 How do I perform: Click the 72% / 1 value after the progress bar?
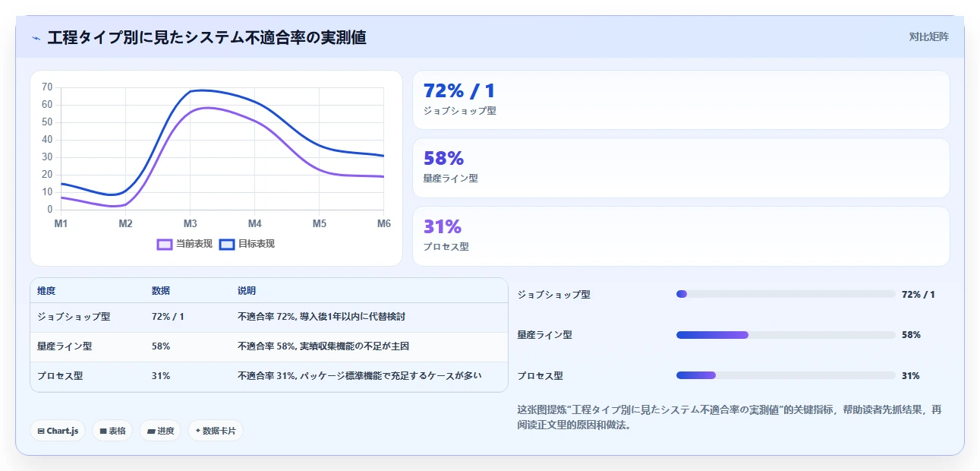coord(919,295)
